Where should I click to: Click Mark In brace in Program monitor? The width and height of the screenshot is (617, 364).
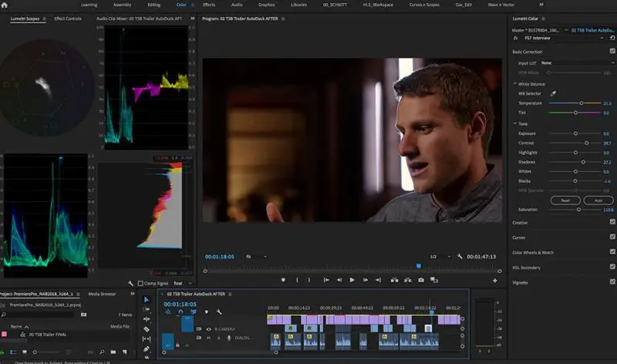tap(297, 280)
